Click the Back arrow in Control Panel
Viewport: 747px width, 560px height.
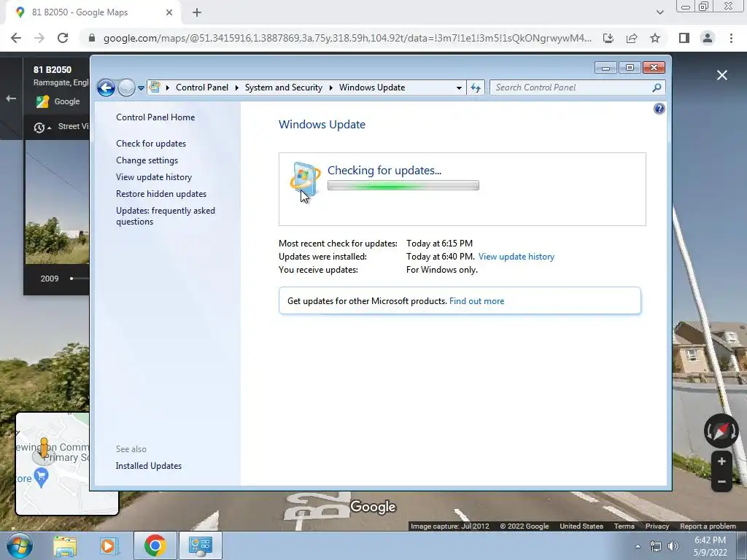click(106, 87)
